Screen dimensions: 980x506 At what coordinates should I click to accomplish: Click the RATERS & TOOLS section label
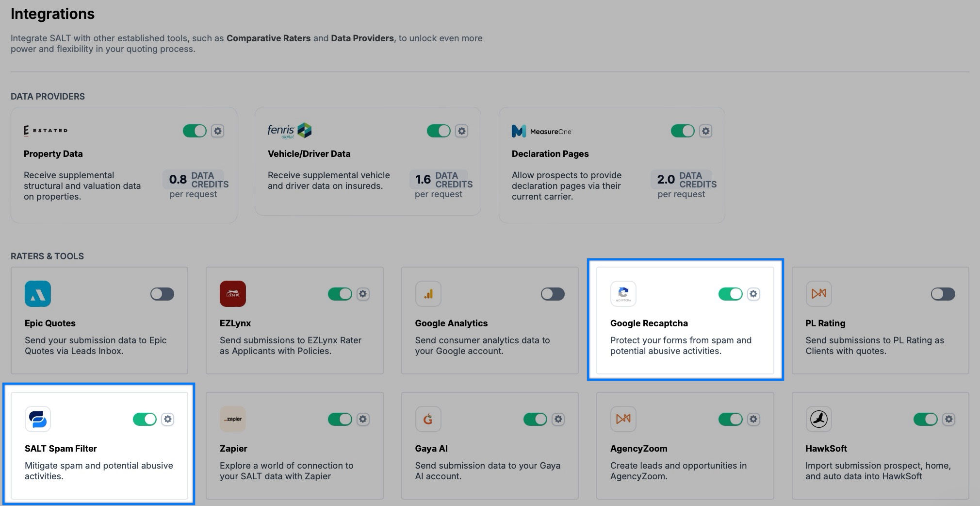click(47, 256)
